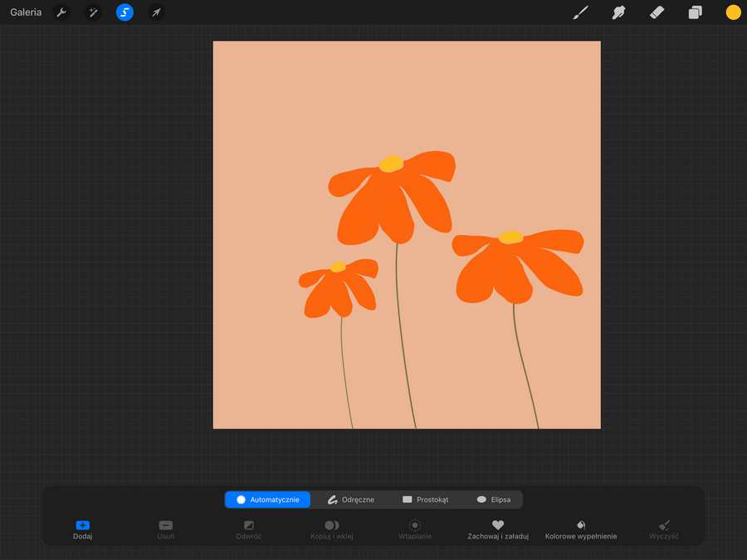The width and height of the screenshot is (747, 560).
Task: Activate the Elipsa selection mode
Action: [x=495, y=499]
